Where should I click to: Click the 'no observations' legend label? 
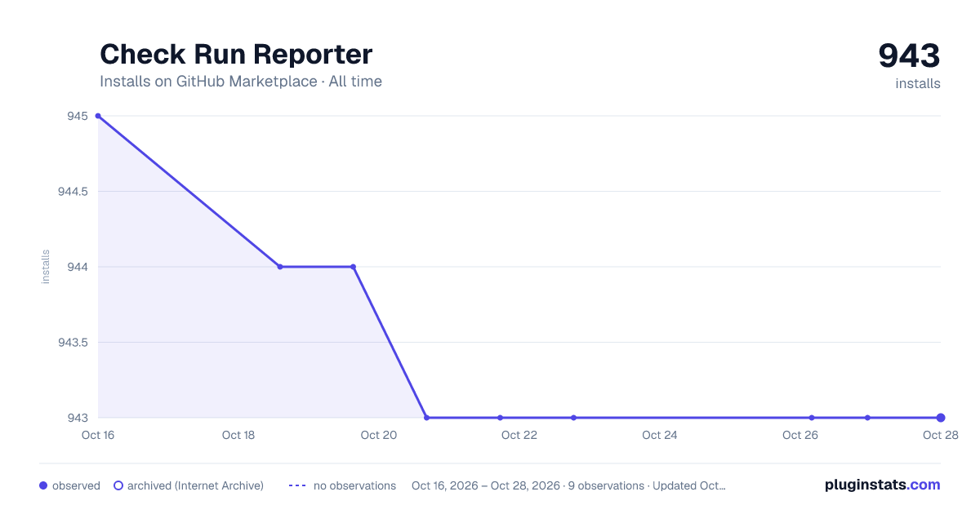click(354, 485)
